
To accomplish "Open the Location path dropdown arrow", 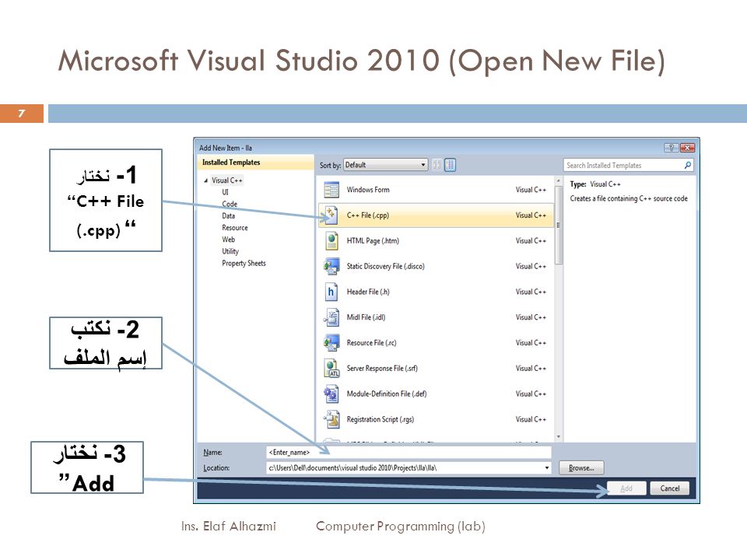I will pos(546,468).
